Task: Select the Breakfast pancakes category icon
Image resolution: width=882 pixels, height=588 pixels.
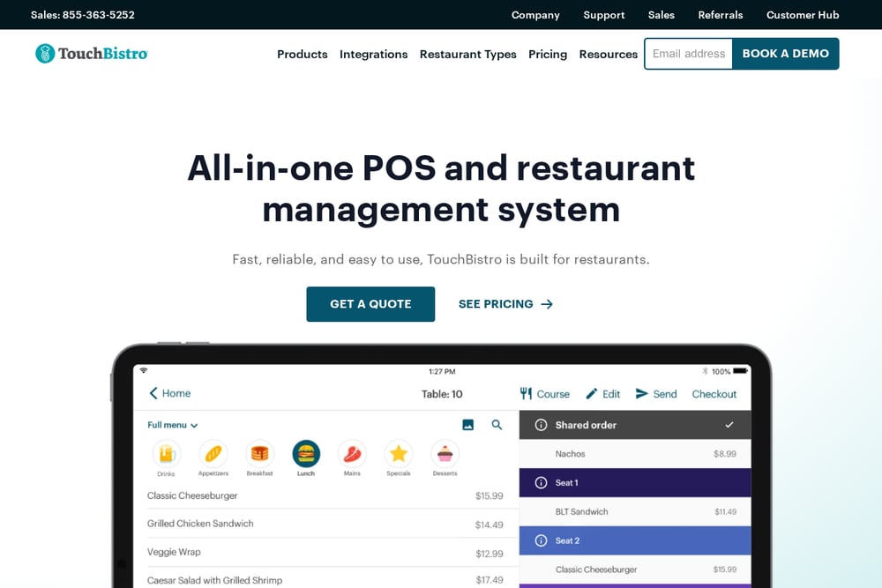Action: click(259, 454)
